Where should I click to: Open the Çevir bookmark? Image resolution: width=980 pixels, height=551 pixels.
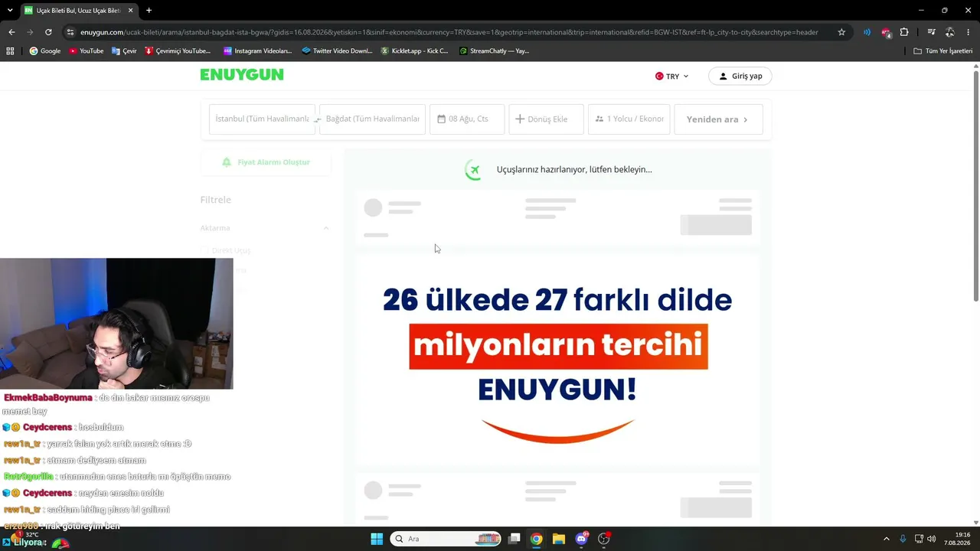click(124, 51)
